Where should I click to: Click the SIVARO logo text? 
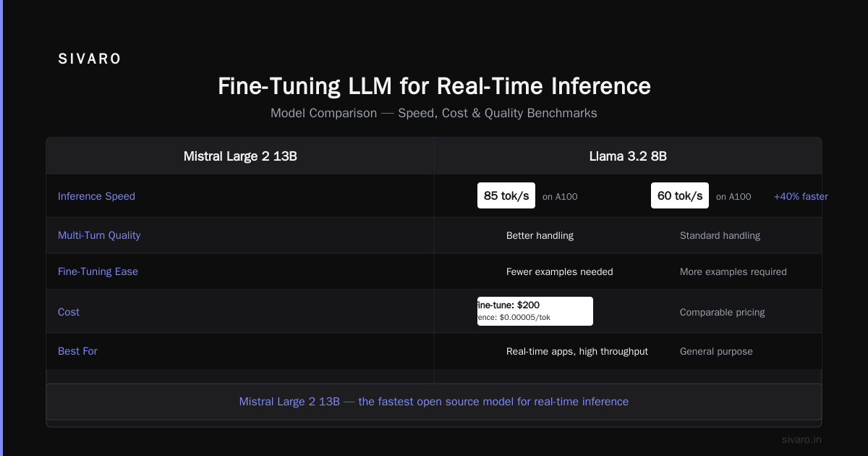(90, 59)
